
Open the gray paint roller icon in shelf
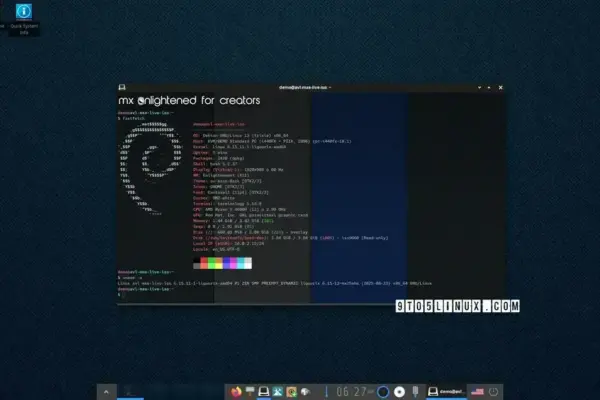point(250,392)
